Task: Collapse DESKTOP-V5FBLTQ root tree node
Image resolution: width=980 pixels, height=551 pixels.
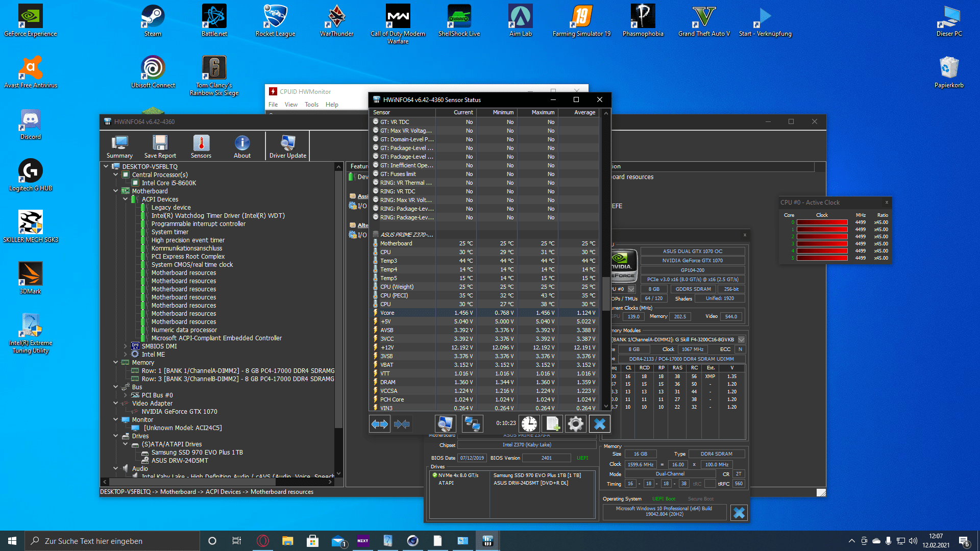Action: [106, 166]
